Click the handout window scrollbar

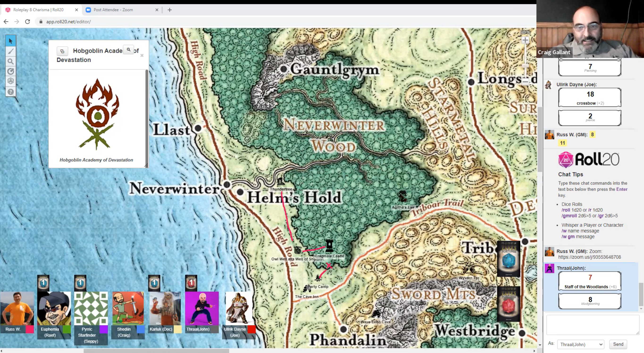[146, 118]
